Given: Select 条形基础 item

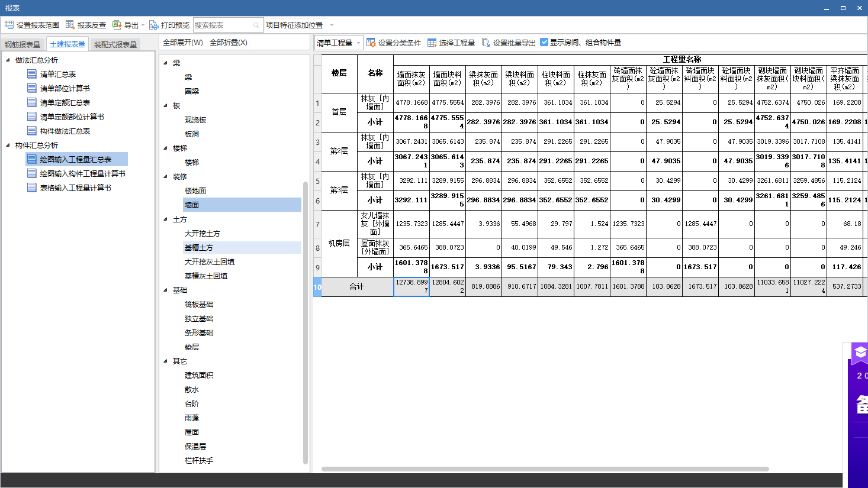Looking at the screenshot, I should point(199,332).
